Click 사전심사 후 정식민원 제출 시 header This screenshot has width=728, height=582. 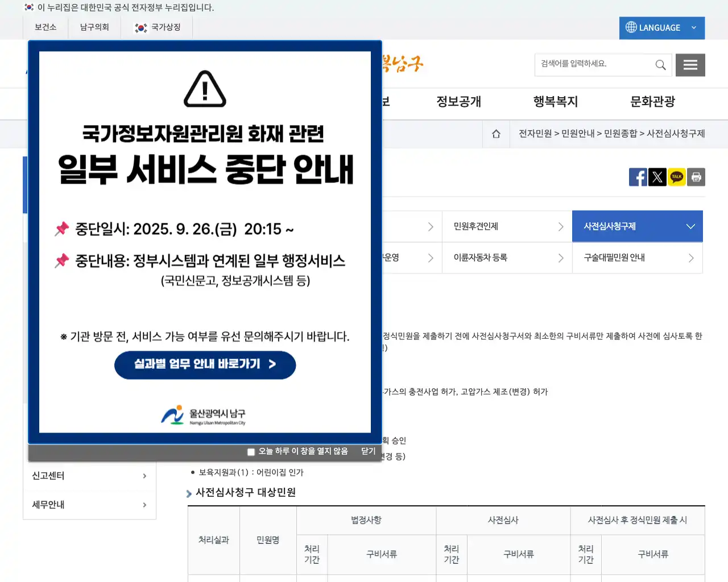[x=638, y=521]
